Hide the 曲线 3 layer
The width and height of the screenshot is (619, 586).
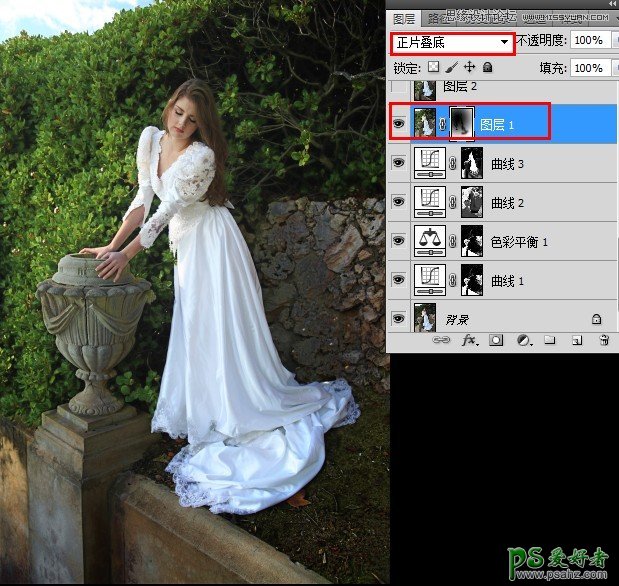[399, 164]
